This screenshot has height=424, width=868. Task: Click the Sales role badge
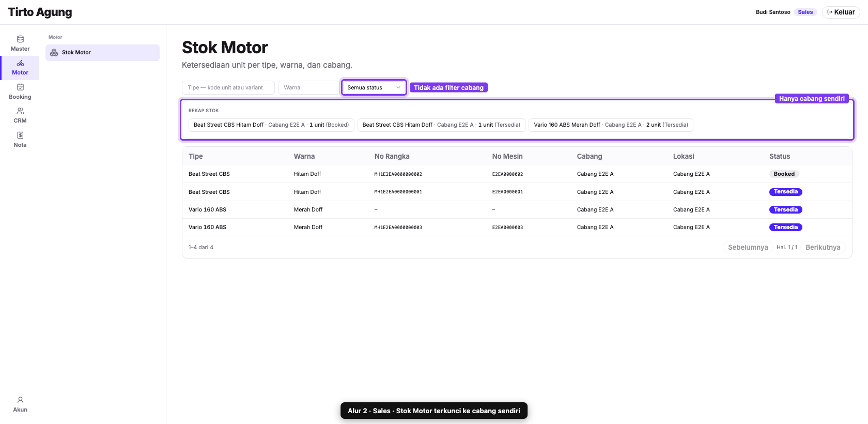(805, 12)
